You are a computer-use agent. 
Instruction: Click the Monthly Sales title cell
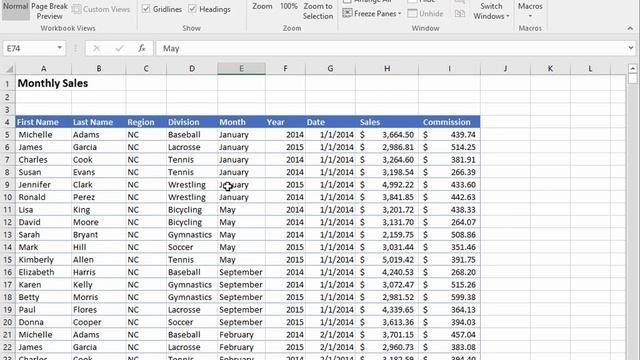(43, 83)
